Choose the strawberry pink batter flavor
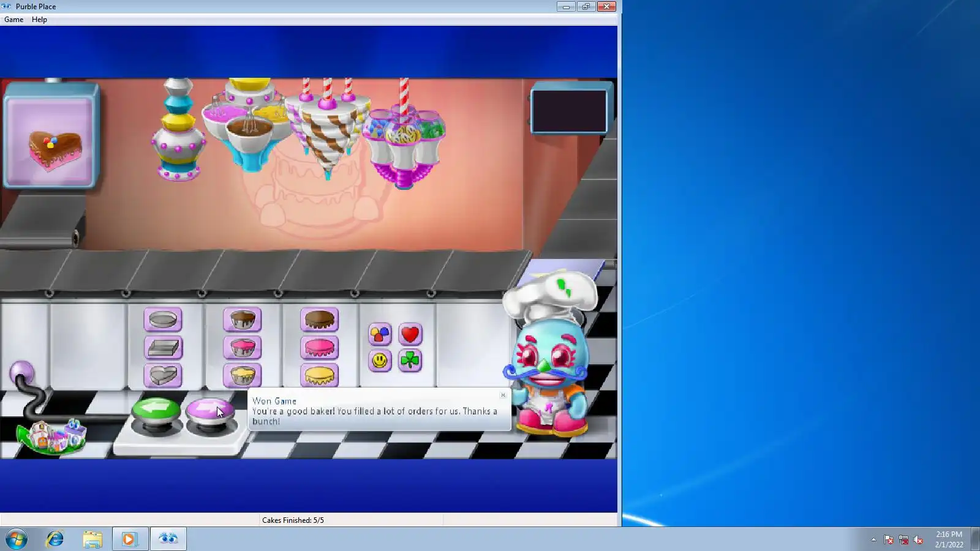Screen dimensions: 980x551 coord(243,348)
